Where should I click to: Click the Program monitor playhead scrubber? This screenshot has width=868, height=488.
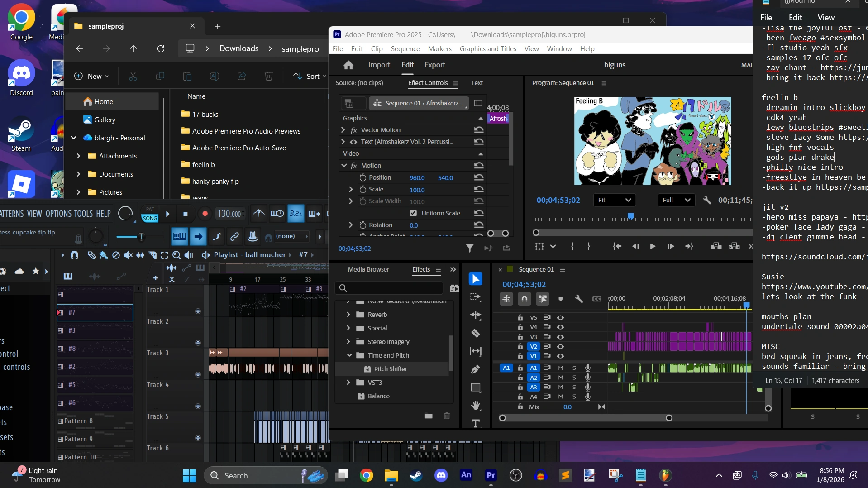[630, 216]
